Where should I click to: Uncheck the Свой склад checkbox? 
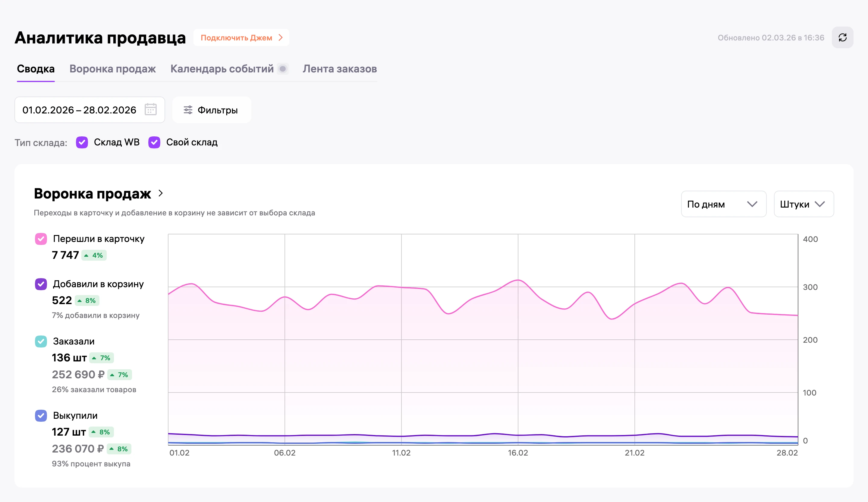coord(154,142)
